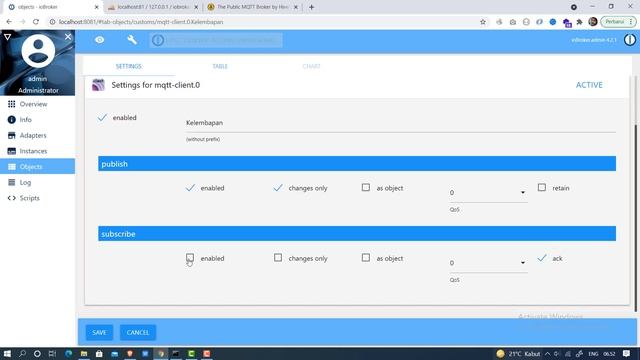Click the Instances icon in sidebar
Image resolution: width=640 pixels, height=360 pixels.
11,151
